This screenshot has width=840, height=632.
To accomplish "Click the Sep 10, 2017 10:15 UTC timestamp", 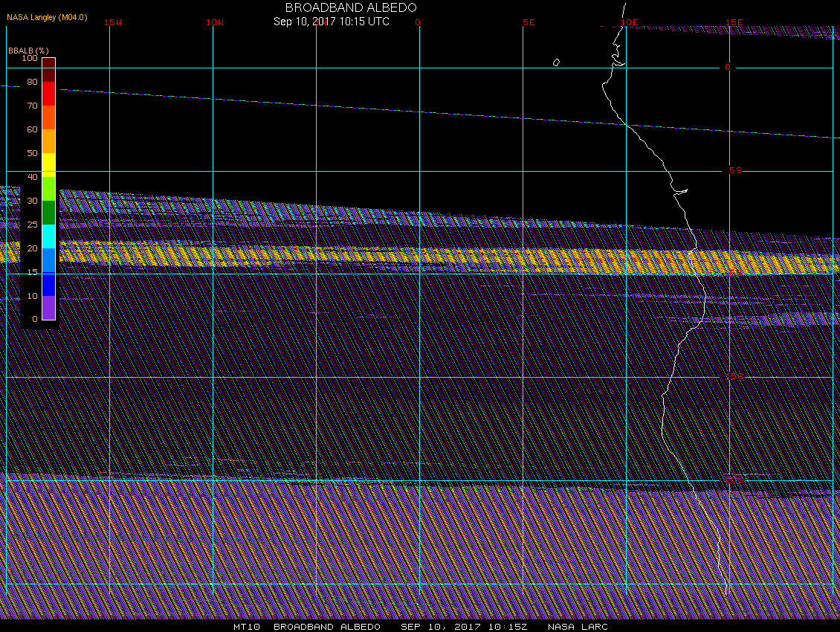I will click(331, 22).
